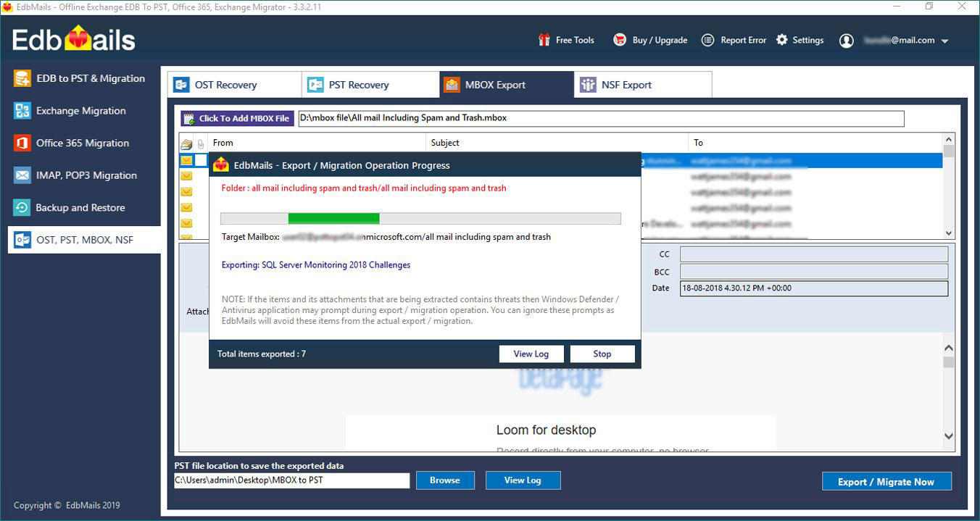Click the Click To Add MBOX File button

coord(238,118)
